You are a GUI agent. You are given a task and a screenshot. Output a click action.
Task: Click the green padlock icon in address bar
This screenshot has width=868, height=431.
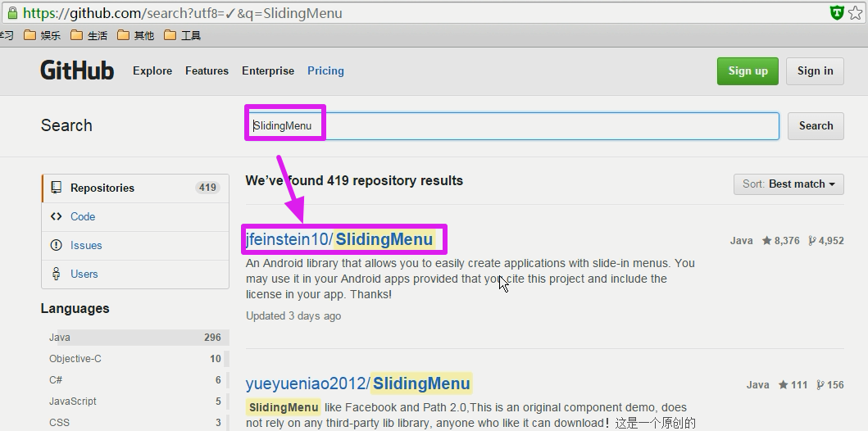(x=12, y=13)
